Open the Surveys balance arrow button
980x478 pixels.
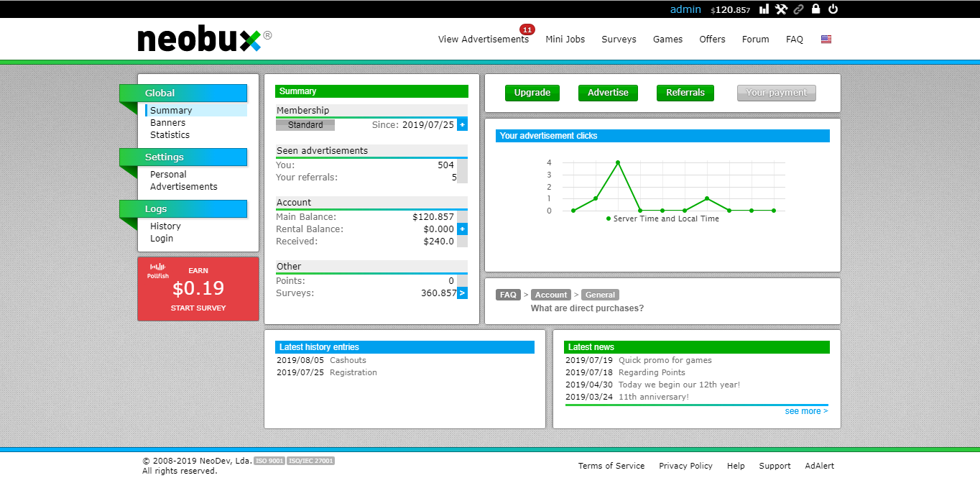coord(462,293)
